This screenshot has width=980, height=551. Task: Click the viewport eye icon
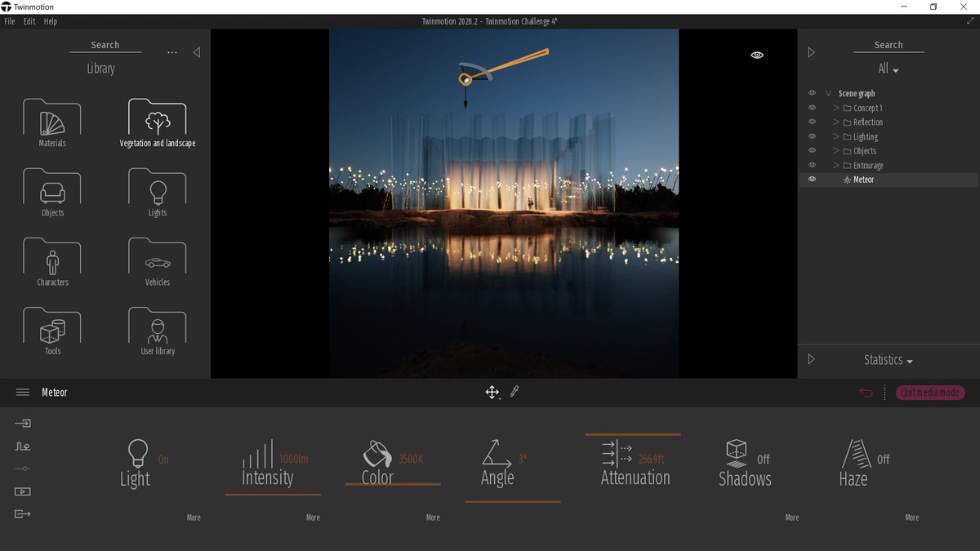(757, 56)
